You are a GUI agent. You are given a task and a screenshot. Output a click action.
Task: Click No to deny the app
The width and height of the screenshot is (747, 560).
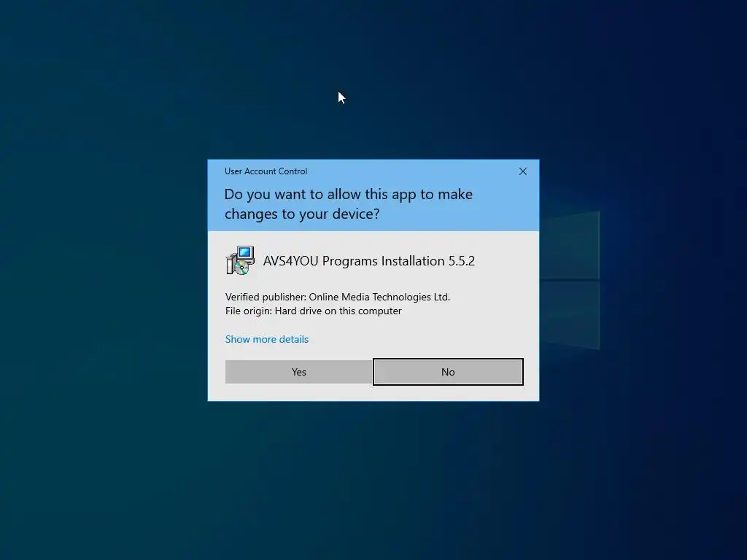(x=448, y=372)
